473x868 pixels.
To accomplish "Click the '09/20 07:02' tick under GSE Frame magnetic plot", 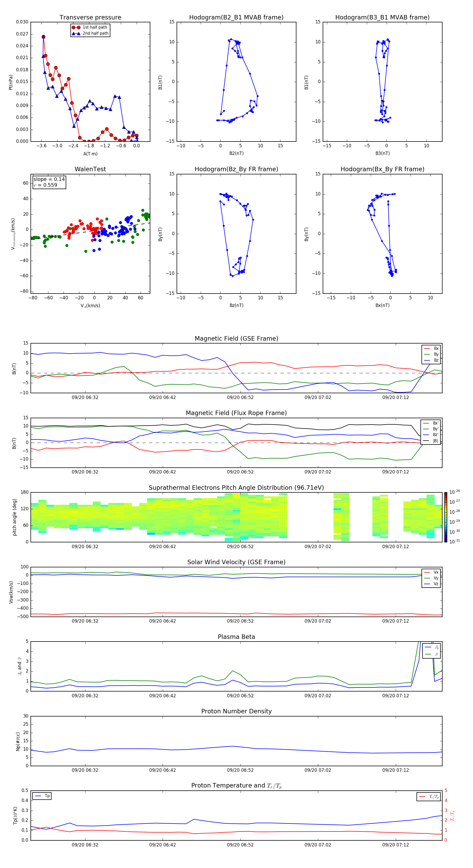I will (318, 398).
